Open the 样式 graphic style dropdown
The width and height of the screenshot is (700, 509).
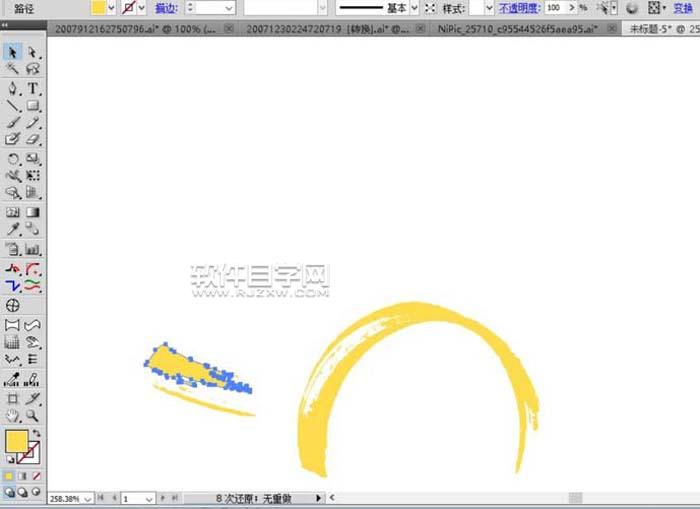tap(489, 8)
